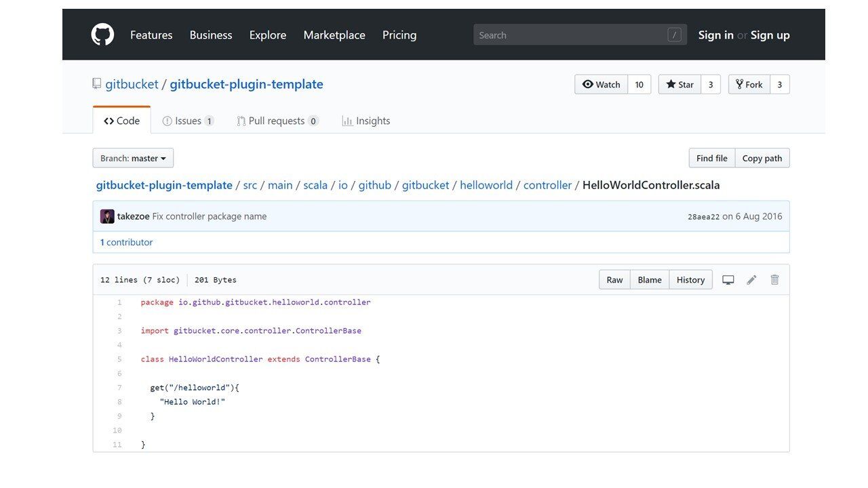This screenshot has width=868, height=488.
Task: Click the 201 Bytes file size text
Action: click(x=216, y=280)
